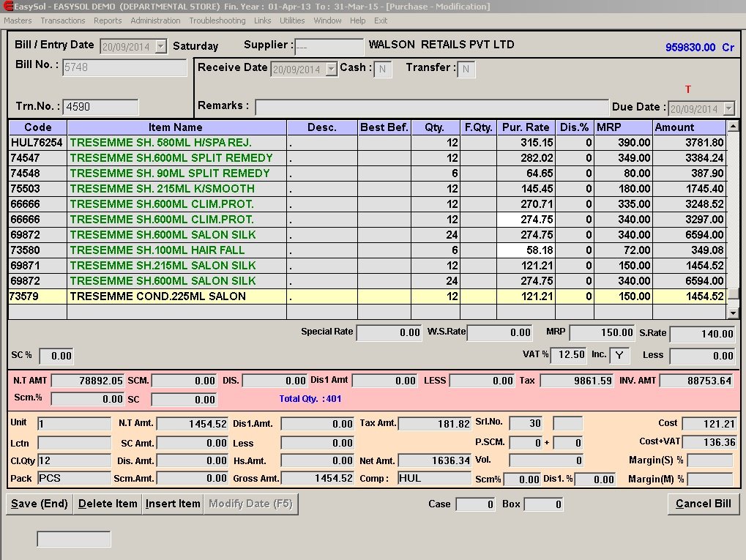Click the Delete Item button
746x560 pixels.
[108, 504]
